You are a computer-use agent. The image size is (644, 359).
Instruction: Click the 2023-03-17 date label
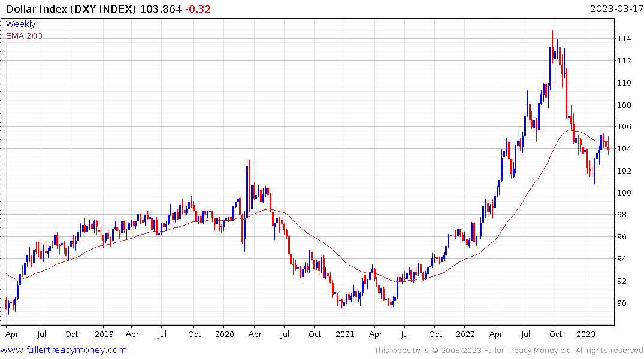click(x=616, y=8)
